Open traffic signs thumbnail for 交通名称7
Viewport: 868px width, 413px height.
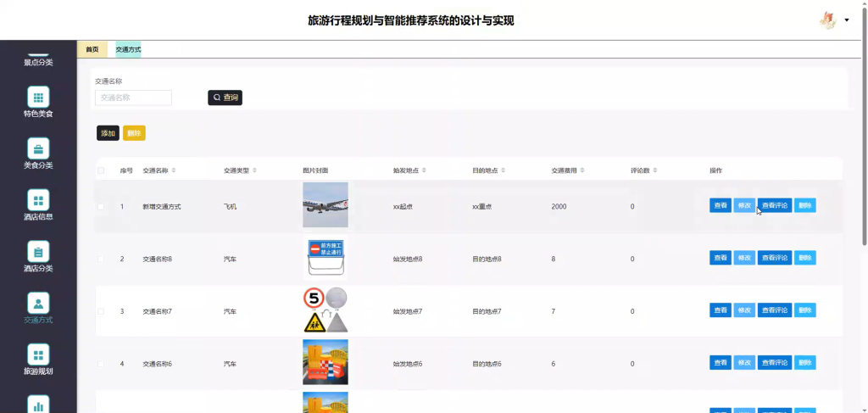point(325,310)
